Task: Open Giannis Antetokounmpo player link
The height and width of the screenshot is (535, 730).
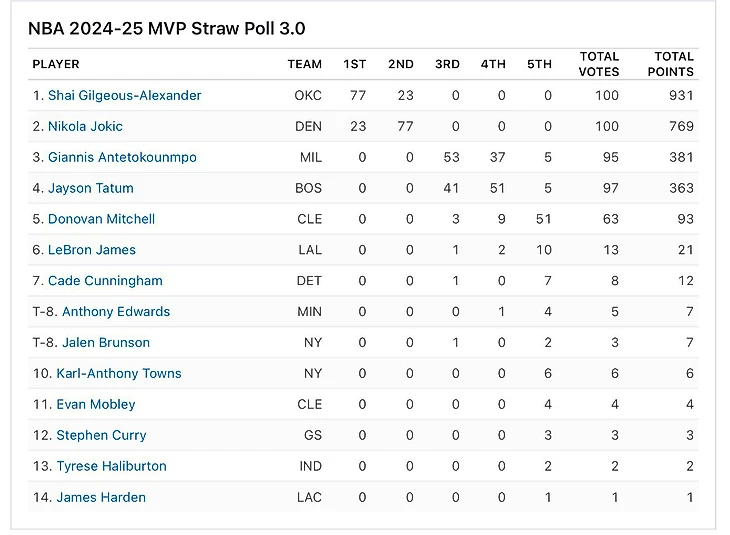Action: 122,157
